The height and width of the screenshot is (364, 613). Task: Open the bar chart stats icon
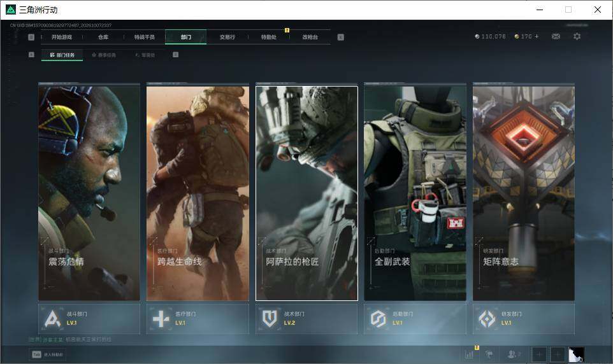469,354
